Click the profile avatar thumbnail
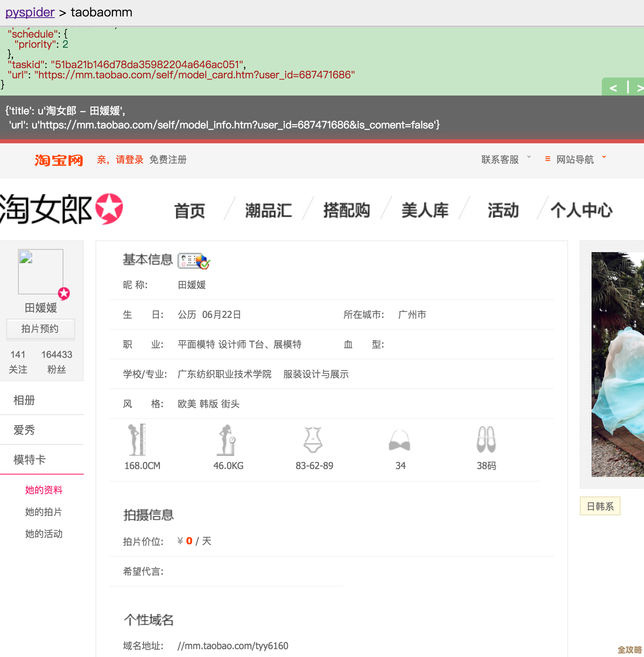 40,271
